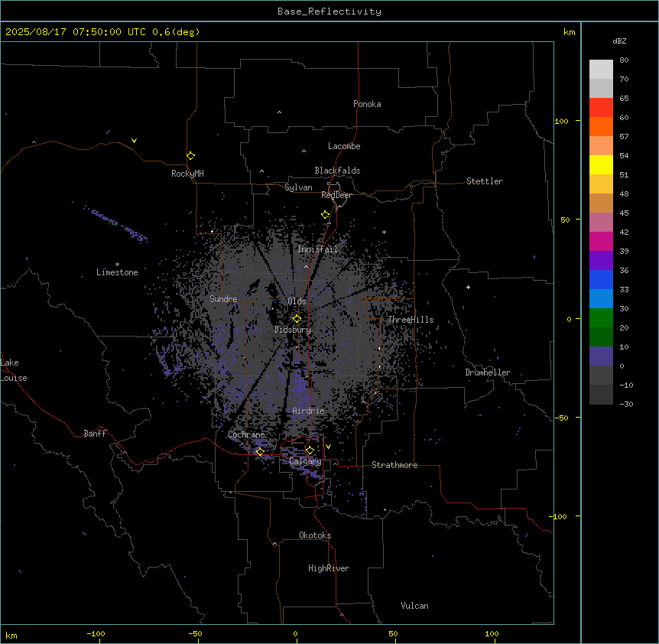
Task: Click the asterisk marker above Limestone
Action: pos(117,265)
